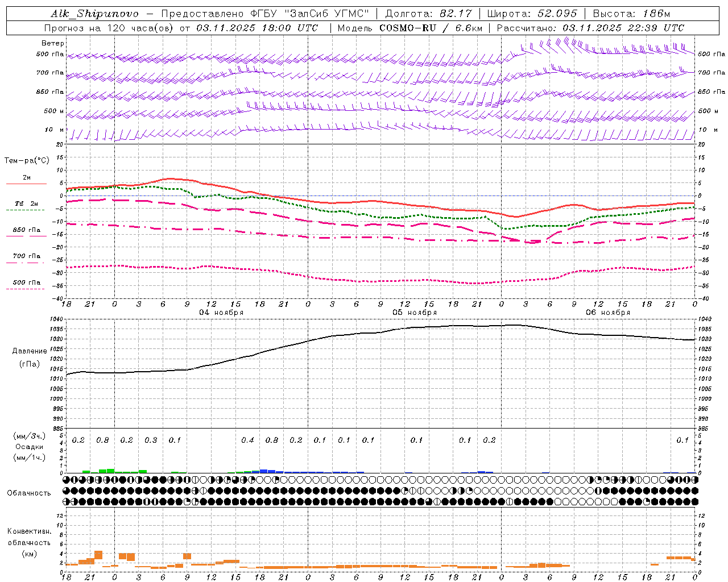This screenshot has height=582, width=728.
Task: Click the '500 м' wind level label on left
Action: [x=54, y=111]
